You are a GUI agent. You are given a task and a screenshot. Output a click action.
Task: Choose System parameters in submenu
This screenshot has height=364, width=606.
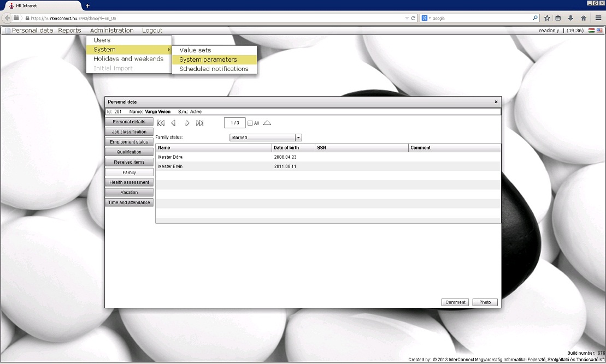coord(214,59)
